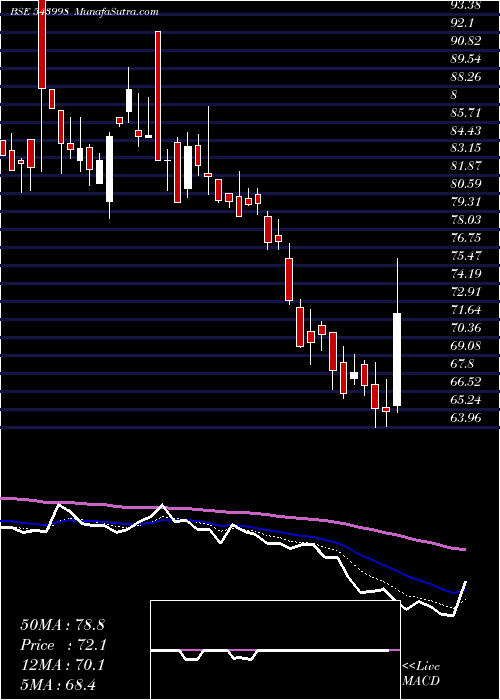Screen dimensions: 500x700
Task: Click the 66.52 axis value
Action: (x=467, y=382)
